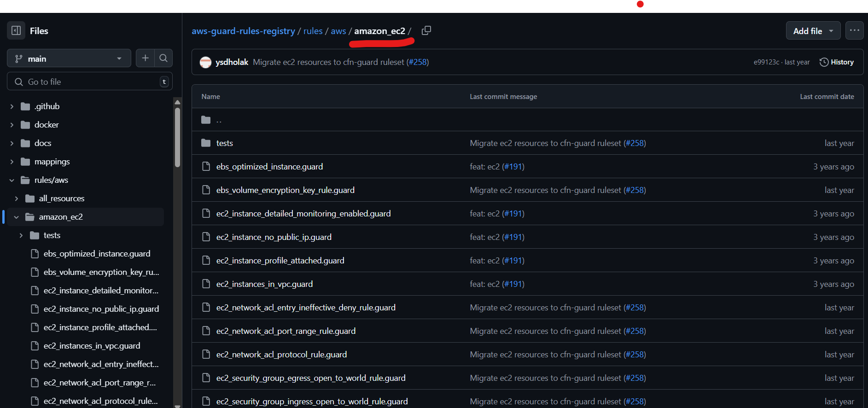Open ec2_instances_in_vpc.guard in file list
Viewport: 868px width, 408px height.
[264, 284]
